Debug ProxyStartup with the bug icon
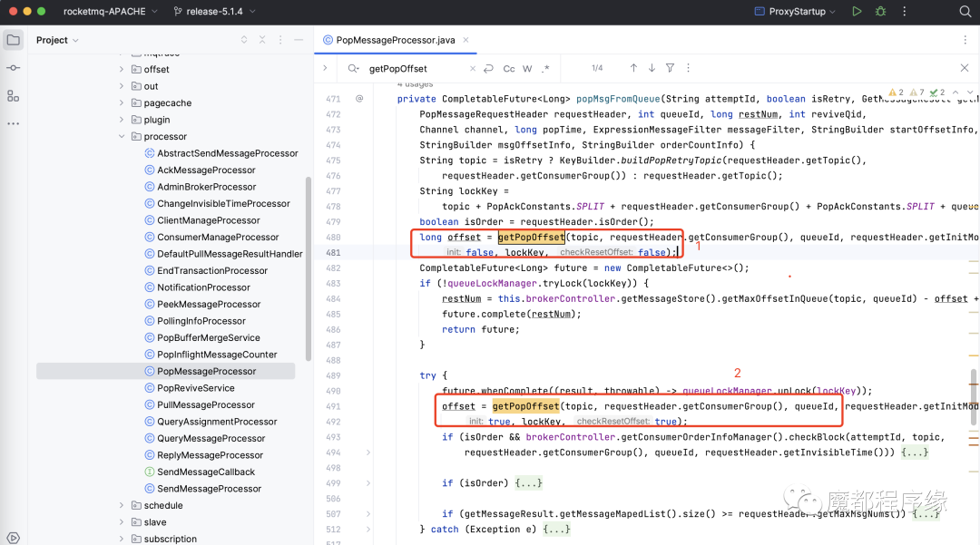The image size is (980, 545). coord(880,11)
